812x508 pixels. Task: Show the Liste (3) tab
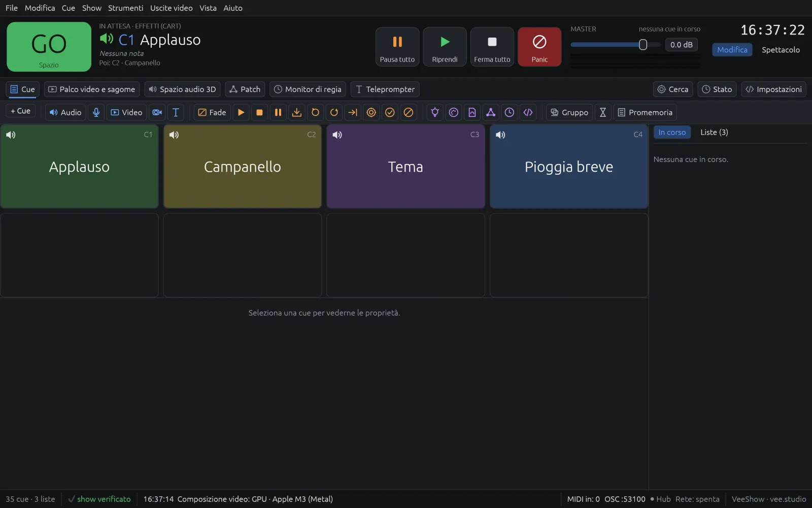[x=714, y=133]
